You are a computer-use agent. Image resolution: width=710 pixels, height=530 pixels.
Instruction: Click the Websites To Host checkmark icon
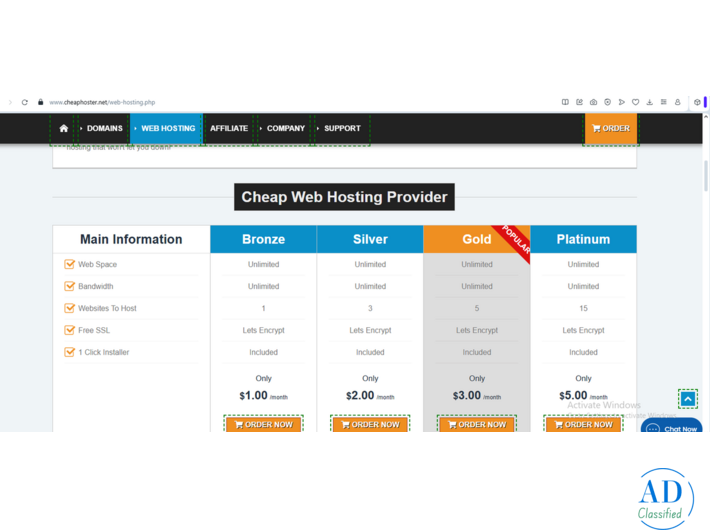pyautogui.click(x=69, y=308)
